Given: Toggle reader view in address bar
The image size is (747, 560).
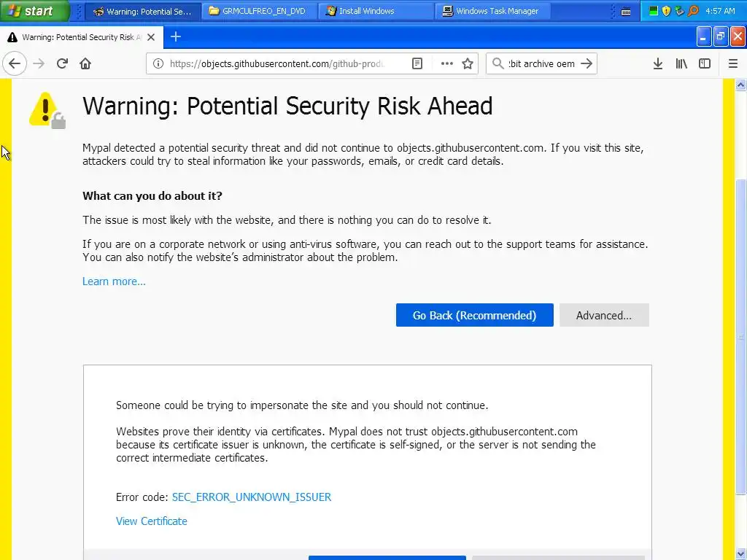Looking at the screenshot, I should pos(417,63).
